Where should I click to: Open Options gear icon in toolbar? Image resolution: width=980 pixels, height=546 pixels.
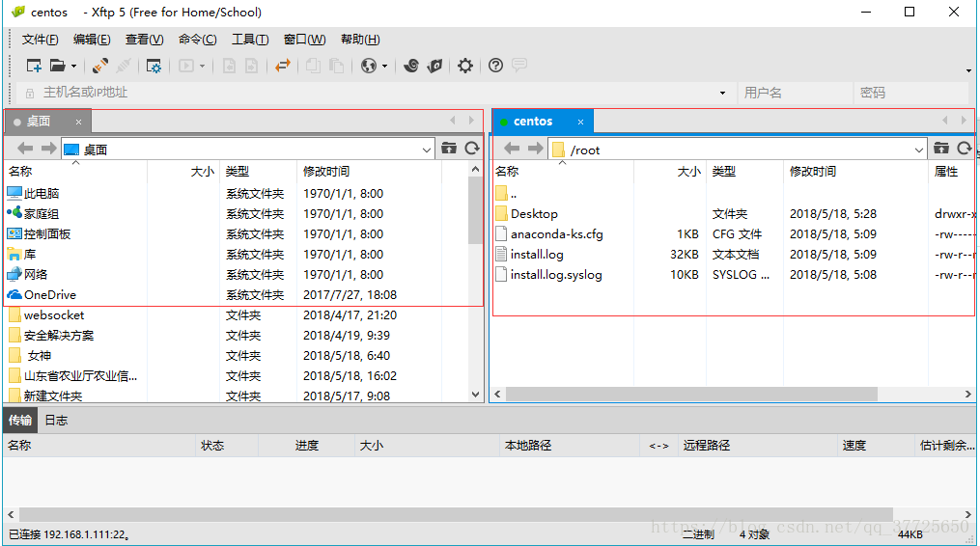pos(465,65)
